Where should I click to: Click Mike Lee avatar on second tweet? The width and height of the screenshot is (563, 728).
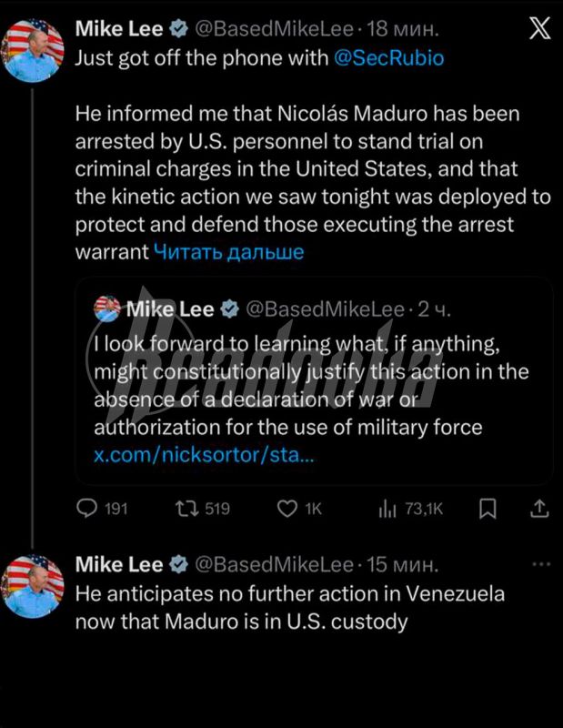35,586
